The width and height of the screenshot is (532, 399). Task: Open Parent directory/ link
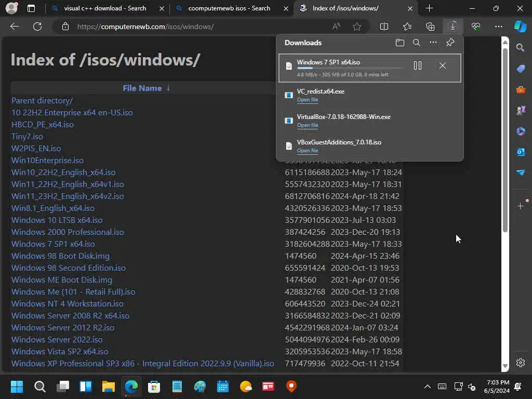click(42, 100)
